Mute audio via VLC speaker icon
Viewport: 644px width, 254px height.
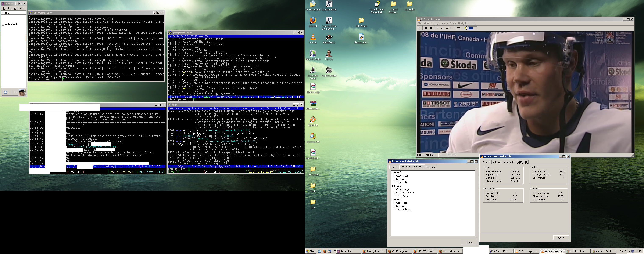(x=466, y=28)
